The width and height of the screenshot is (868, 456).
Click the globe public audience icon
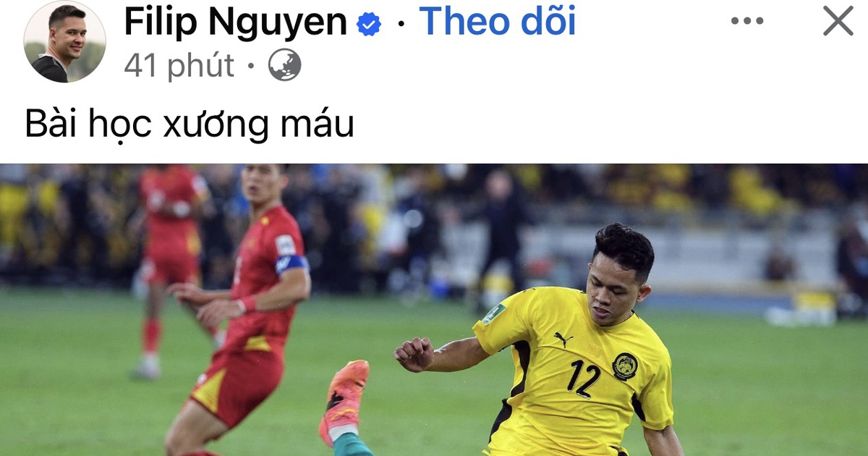284,66
